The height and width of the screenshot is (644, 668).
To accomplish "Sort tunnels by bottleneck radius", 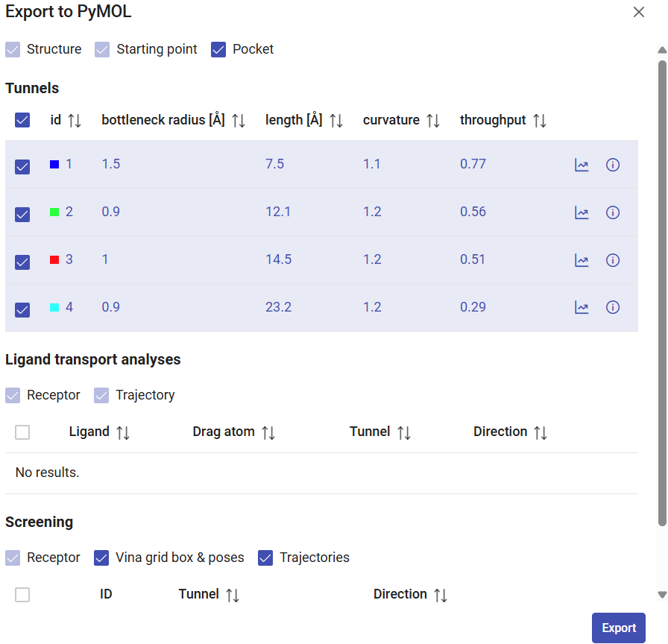I will [239, 121].
